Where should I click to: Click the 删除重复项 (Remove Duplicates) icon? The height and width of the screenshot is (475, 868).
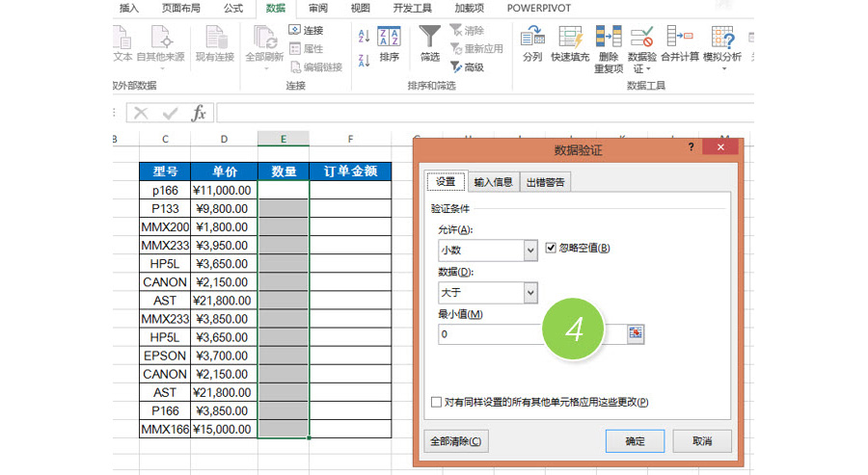tap(609, 39)
